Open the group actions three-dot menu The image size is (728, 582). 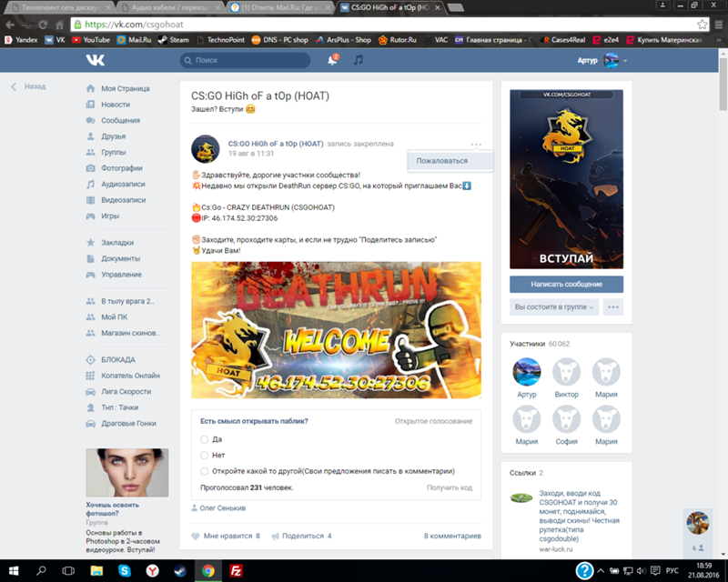612,306
